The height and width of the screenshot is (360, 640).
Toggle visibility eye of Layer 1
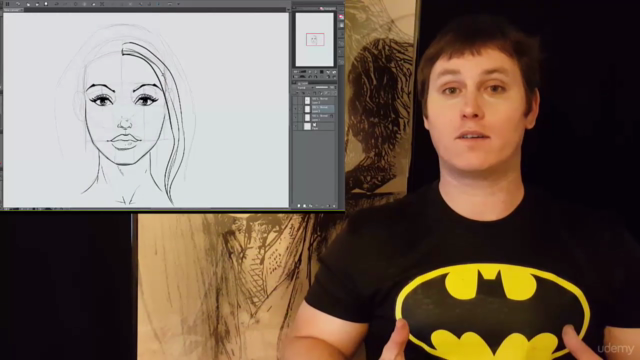coord(295,118)
